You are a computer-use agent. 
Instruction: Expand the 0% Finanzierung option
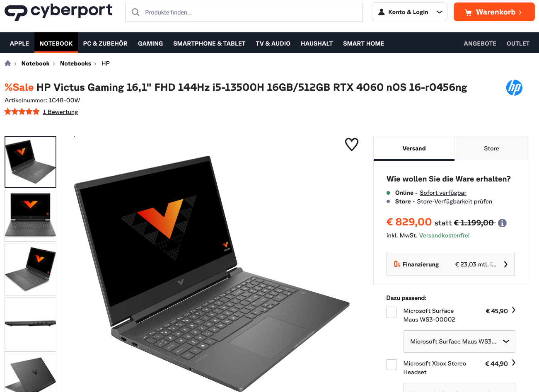tap(451, 264)
